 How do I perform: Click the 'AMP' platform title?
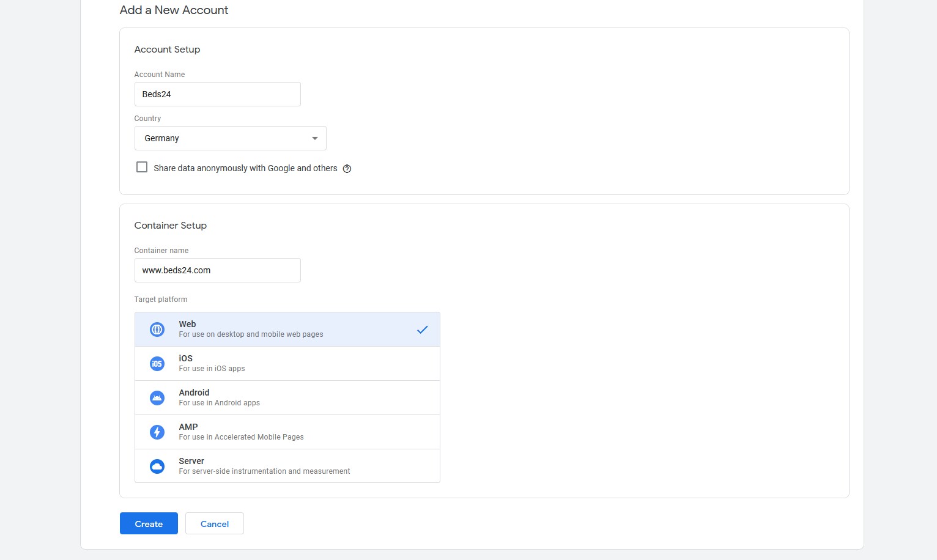[188, 427]
